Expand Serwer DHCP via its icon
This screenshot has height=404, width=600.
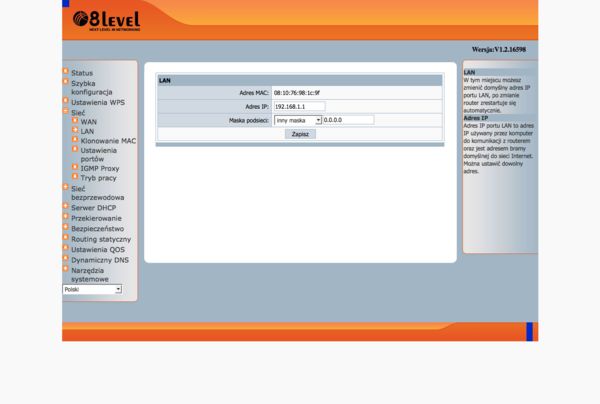[65, 206]
